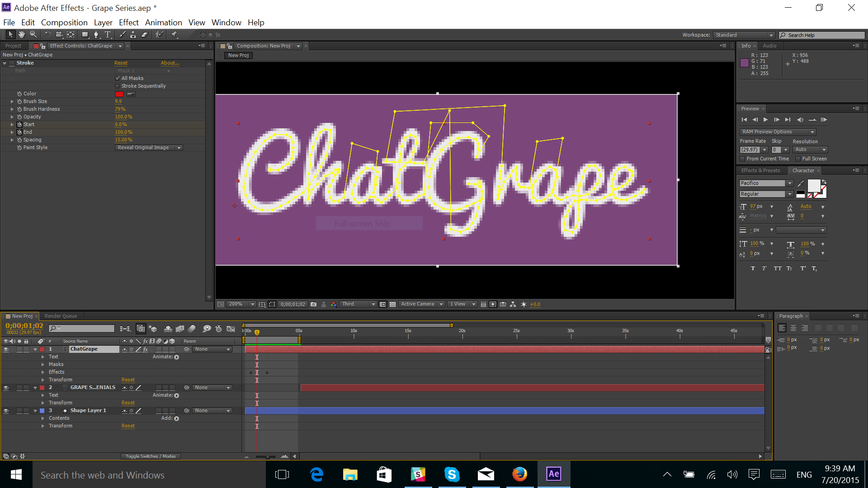Click the RAM Preview play button

pos(825,119)
